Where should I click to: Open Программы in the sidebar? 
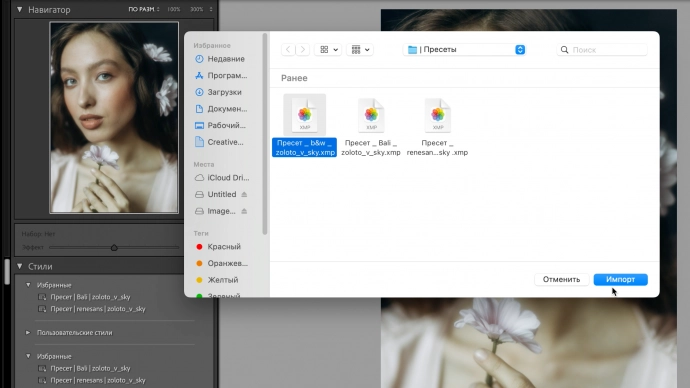pyautogui.click(x=221, y=76)
